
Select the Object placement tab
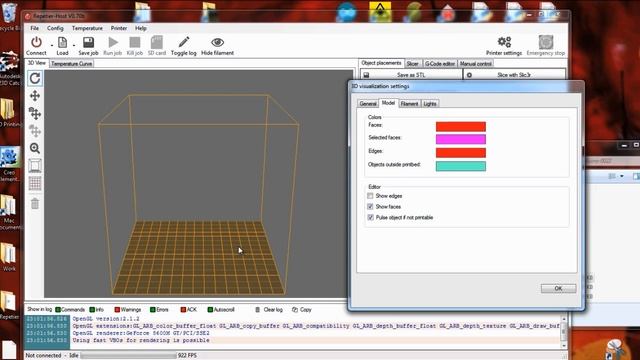pos(381,63)
